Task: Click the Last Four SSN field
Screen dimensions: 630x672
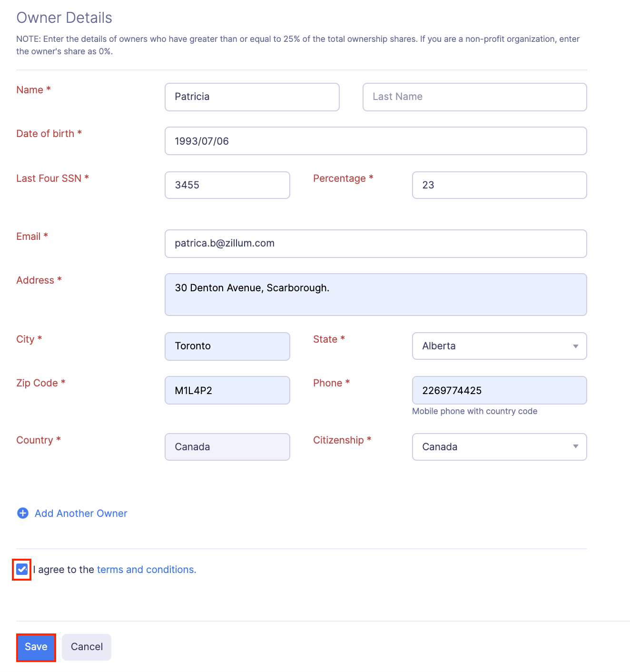Action: tap(227, 185)
